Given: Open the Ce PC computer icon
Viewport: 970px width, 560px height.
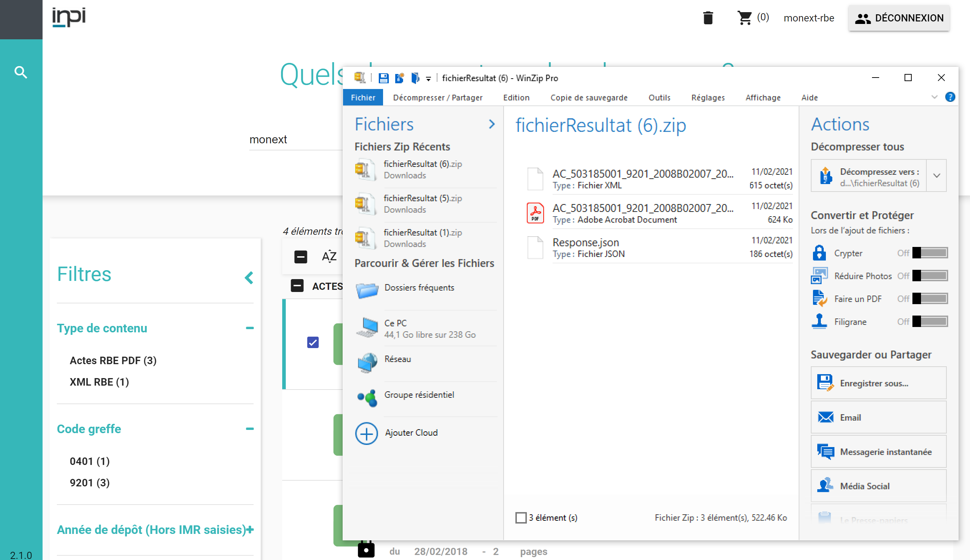Looking at the screenshot, I should tap(367, 328).
